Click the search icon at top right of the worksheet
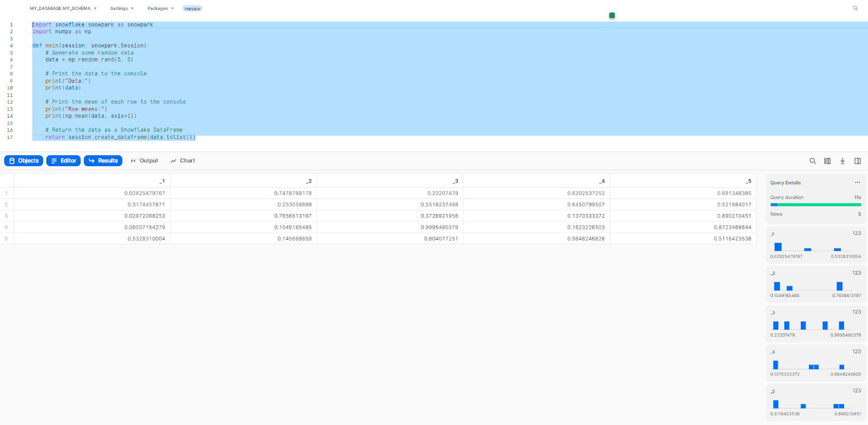Viewport: 868px width, 425px height. click(855, 8)
